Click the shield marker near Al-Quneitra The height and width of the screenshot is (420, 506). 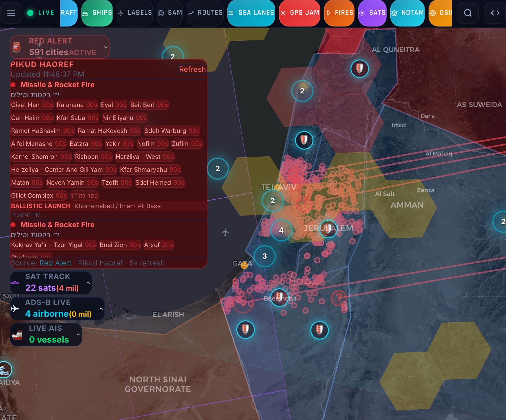tap(359, 68)
